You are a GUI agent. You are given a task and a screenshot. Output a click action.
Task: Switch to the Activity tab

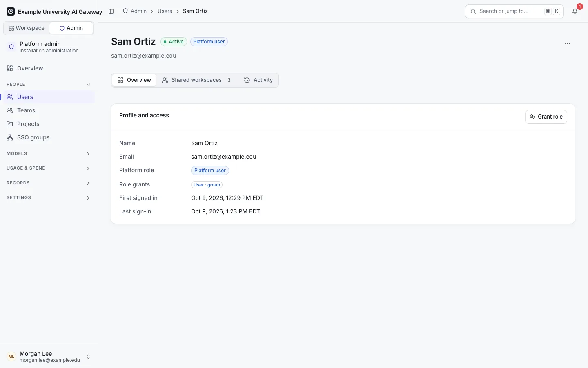(x=258, y=80)
